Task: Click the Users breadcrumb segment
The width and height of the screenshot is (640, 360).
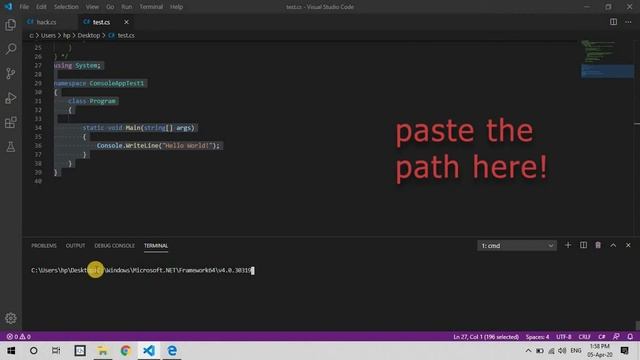Action: [48, 36]
